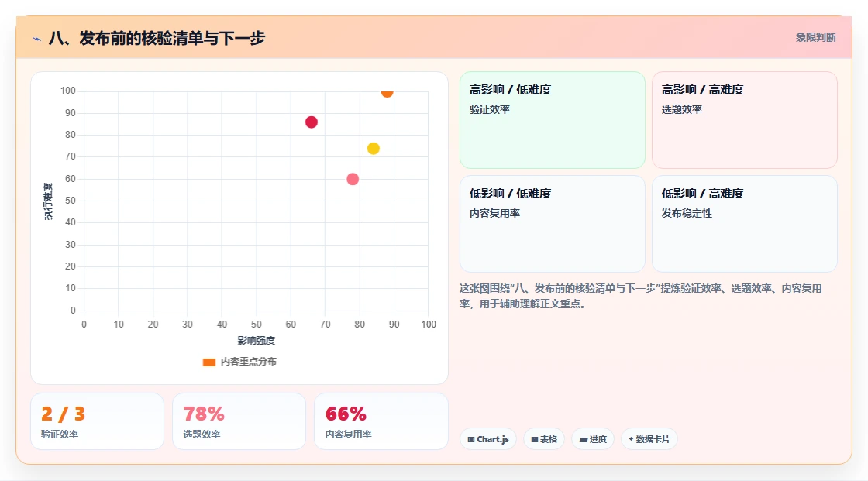Screen dimensions: 868x481
Task: Select the orange scatter point at top
Action: tap(387, 92)
